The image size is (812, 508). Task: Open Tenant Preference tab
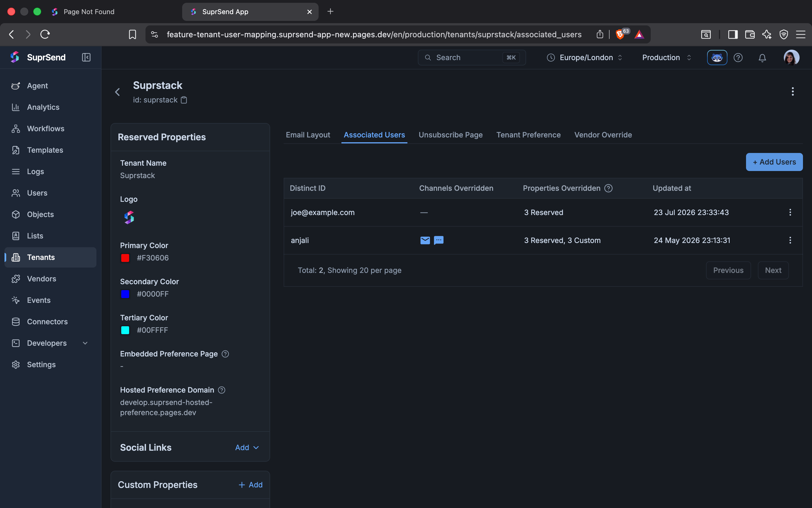click(x=528, y=135)
